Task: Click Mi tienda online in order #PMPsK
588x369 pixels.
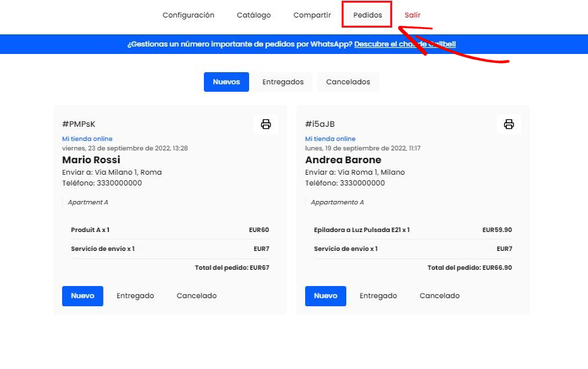Action: point(87,139)
